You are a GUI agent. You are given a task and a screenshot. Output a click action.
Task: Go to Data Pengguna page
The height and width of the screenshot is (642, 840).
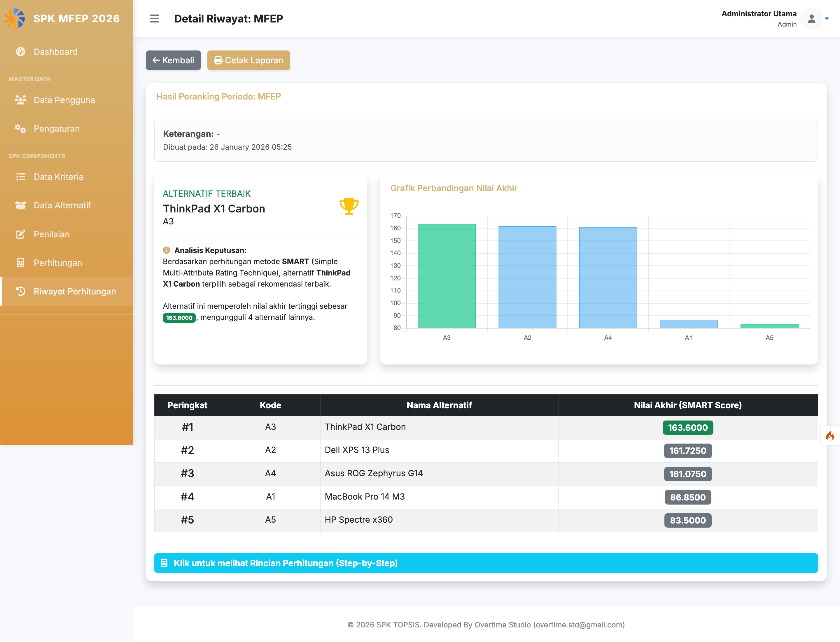(66, 100)
